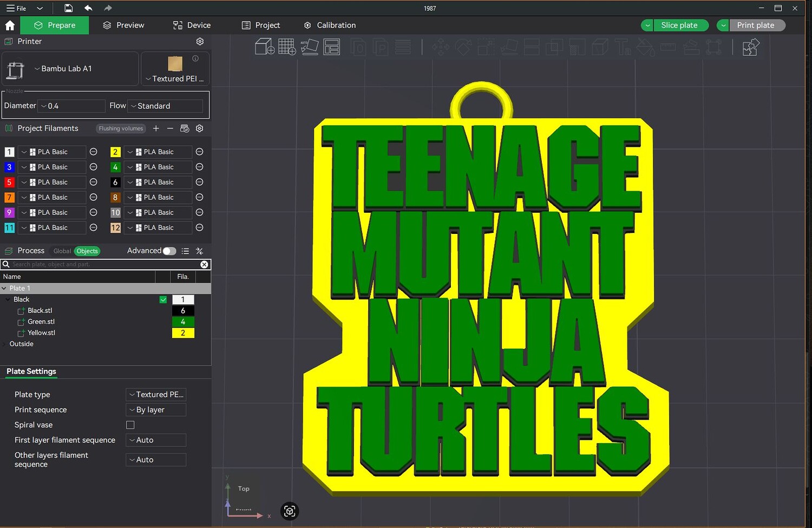Click the Add plate toolbar icon
The image size is (812, 528).
287,47
